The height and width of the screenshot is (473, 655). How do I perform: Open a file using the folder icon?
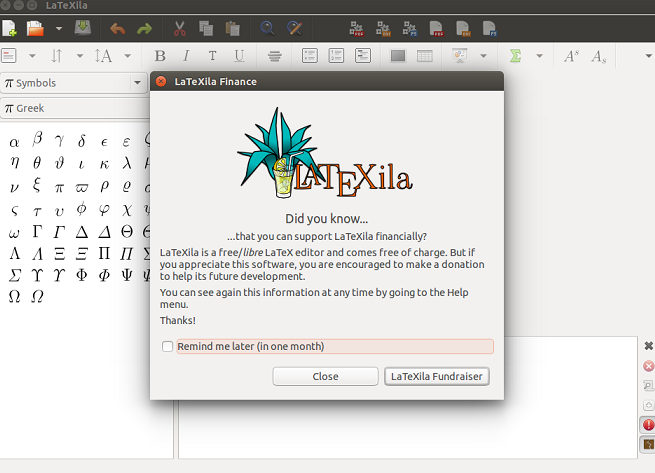pos(35,28)
